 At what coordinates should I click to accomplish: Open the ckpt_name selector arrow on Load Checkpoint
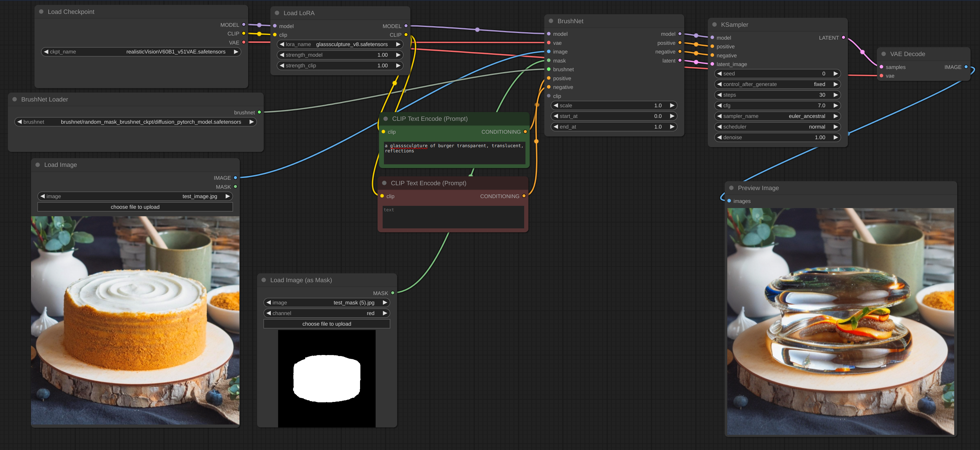click(236, 52)
